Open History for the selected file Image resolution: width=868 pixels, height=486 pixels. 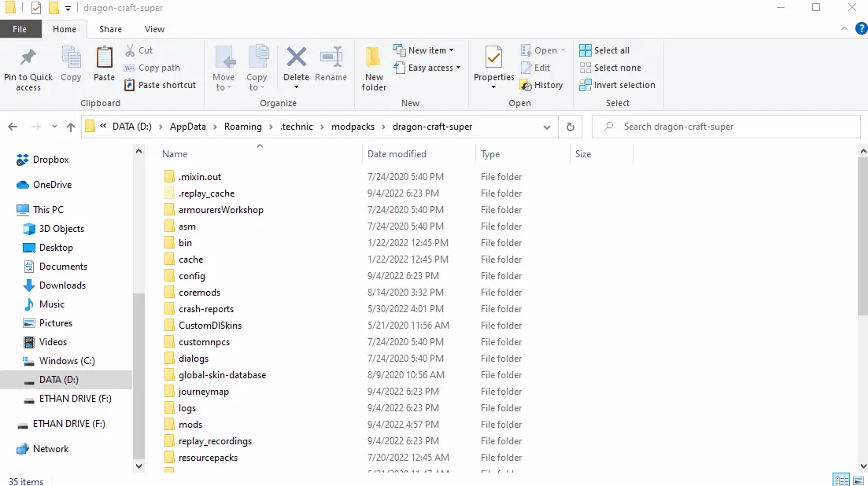pos(542,85)
